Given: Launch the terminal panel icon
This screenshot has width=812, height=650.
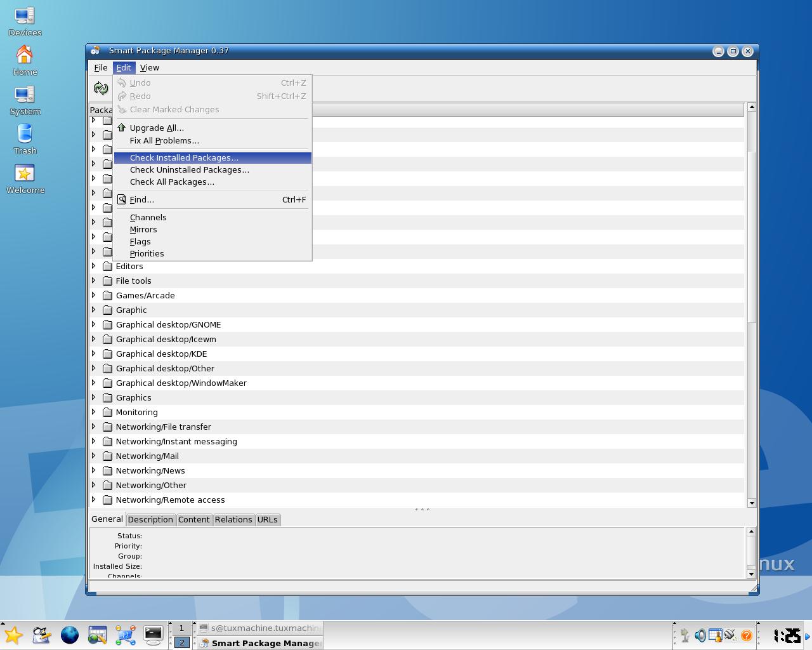Looking at the screenshot, I should click(154, 635).
